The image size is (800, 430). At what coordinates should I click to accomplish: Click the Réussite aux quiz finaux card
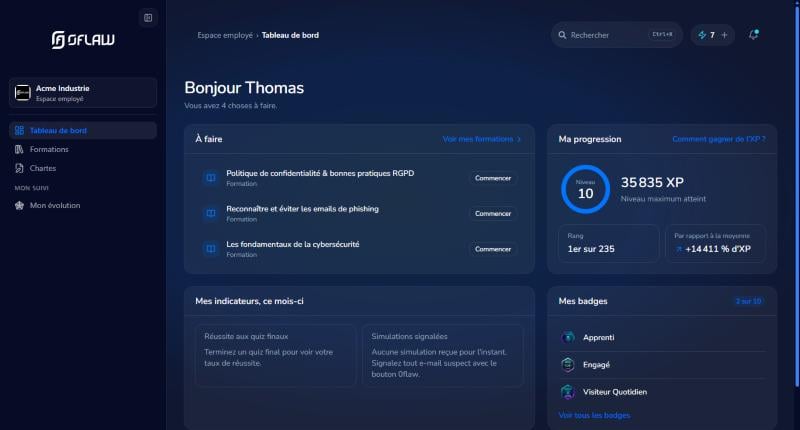(x=276, y=356)
